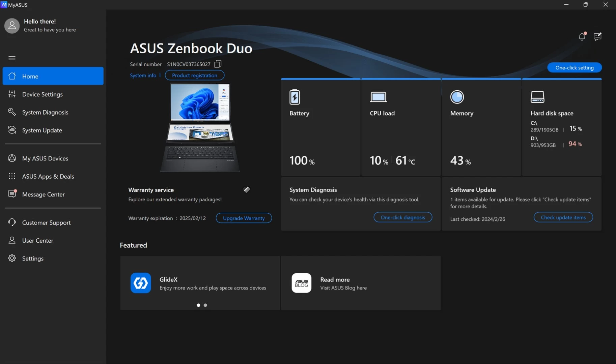Click the Memory 43% value
Image resolution: width=616 pixels, height=364 pixels.
coord(460,160)
